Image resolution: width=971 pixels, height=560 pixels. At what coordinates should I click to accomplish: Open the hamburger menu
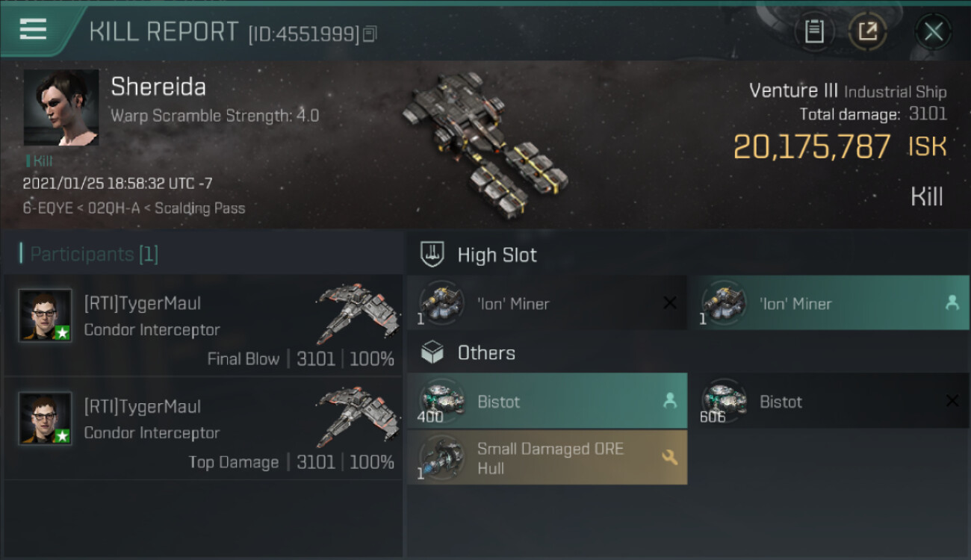33,30
